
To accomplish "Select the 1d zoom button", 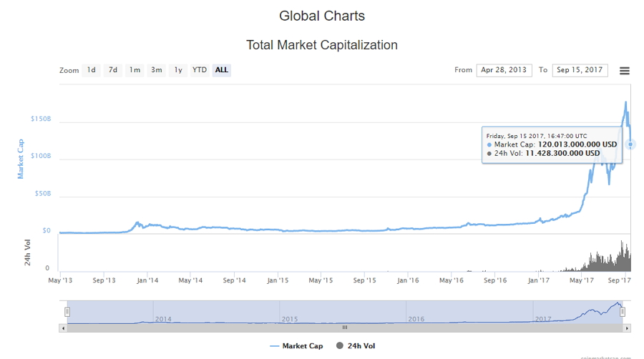I will coord(91,70).
